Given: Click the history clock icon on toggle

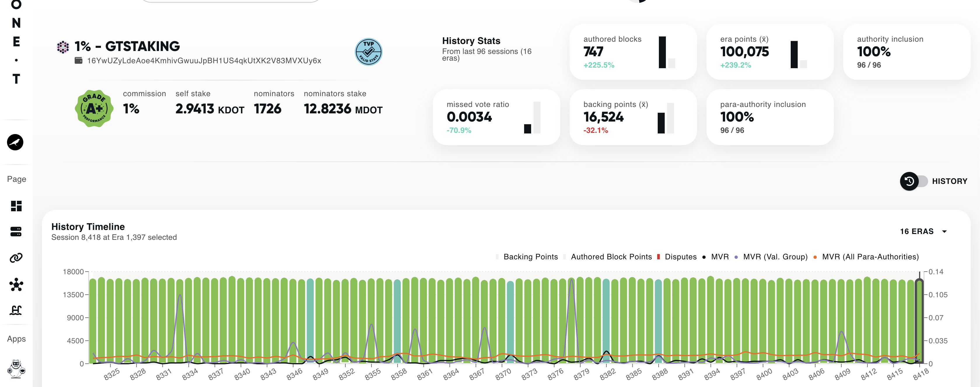Looking at the screenshot, I should point(909,181).
